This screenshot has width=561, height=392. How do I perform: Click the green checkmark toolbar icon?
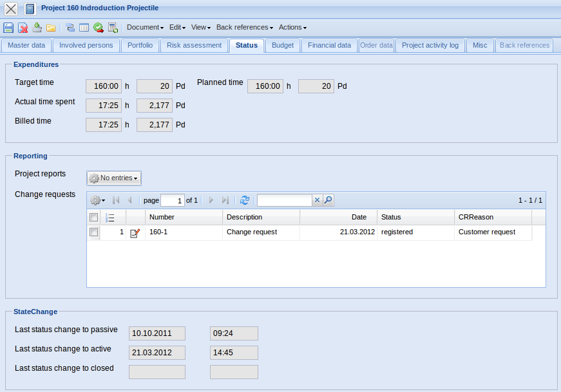(99, 28)
